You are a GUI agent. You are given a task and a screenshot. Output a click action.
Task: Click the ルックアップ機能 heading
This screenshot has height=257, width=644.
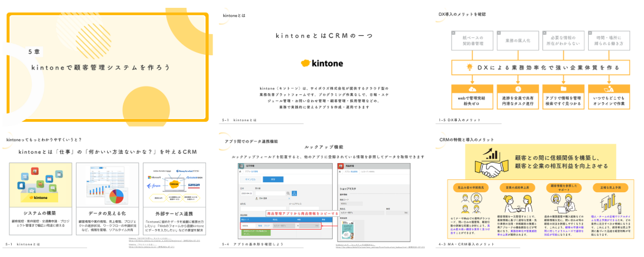324,147
